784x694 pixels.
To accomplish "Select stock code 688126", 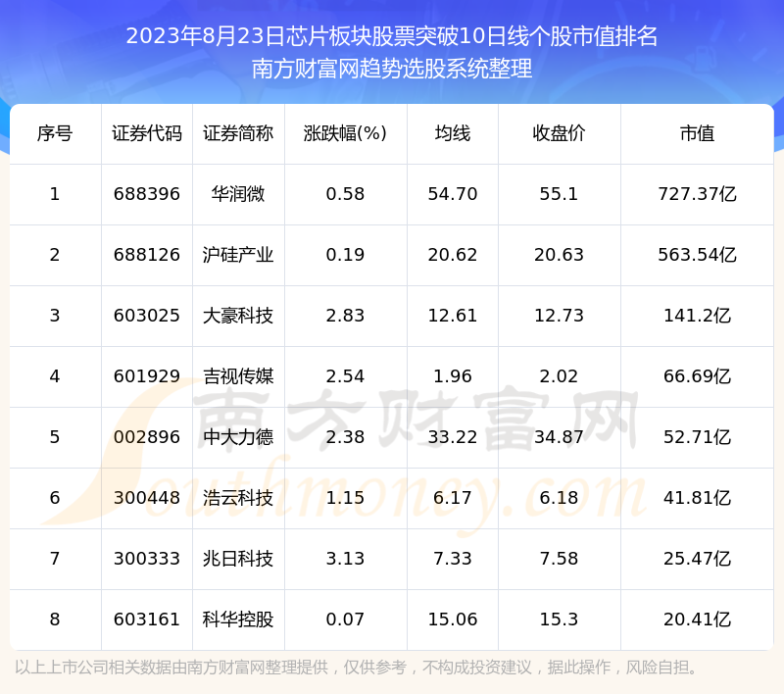I will (146, 255).
